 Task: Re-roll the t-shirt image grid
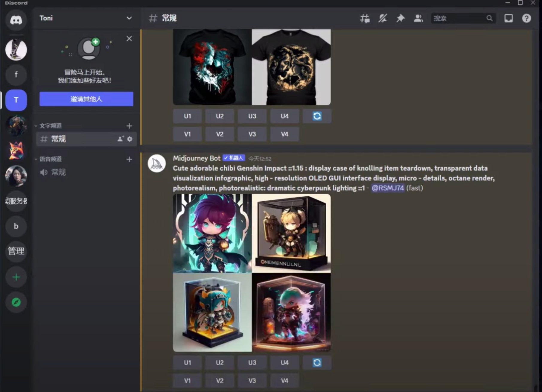(x=317, y=116)
